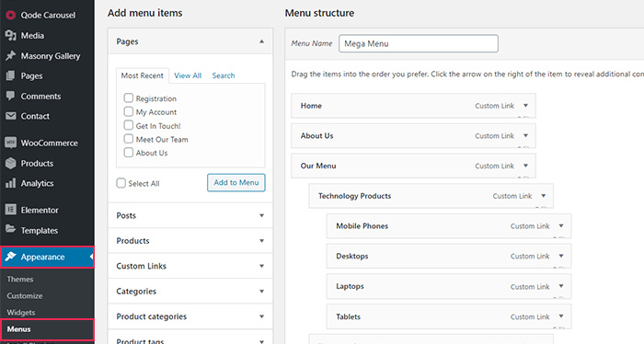The image size is (644, 344).
Task: Open the Widgets submenu item
Action: (x=21, y=313)
